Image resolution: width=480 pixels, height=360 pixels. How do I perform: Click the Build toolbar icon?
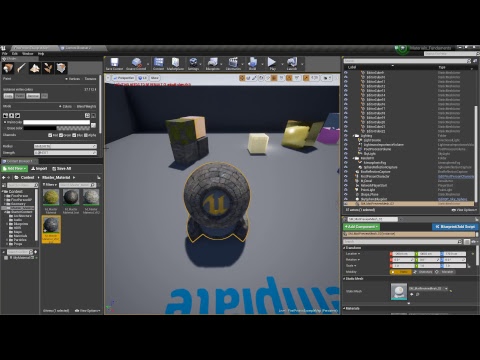click(x=252, y=64)
